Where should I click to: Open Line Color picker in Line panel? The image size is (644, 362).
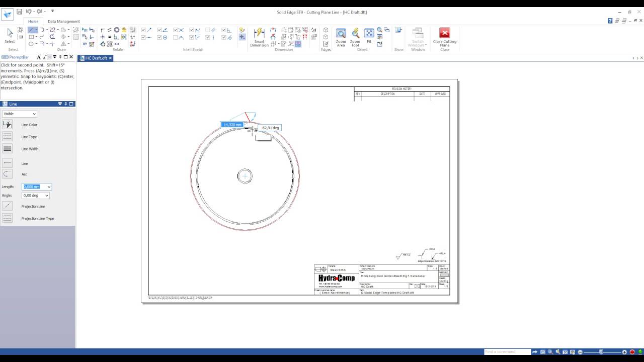click(x=7, y=125)
